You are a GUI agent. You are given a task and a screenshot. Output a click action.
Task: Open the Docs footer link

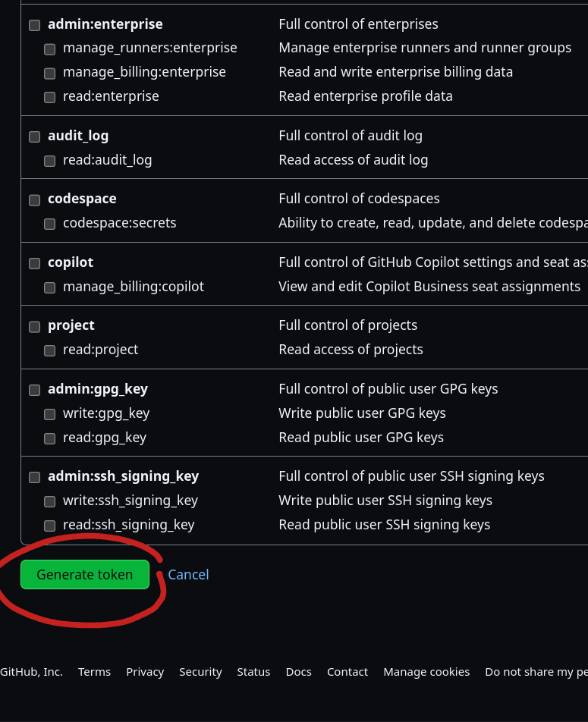(298, 672)
